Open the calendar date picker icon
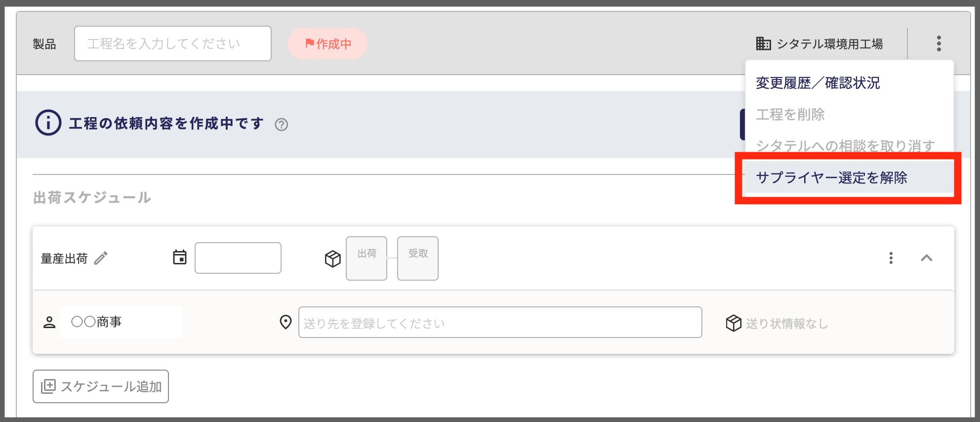Viewport: 980px width, 422px height. pos(180,257)
